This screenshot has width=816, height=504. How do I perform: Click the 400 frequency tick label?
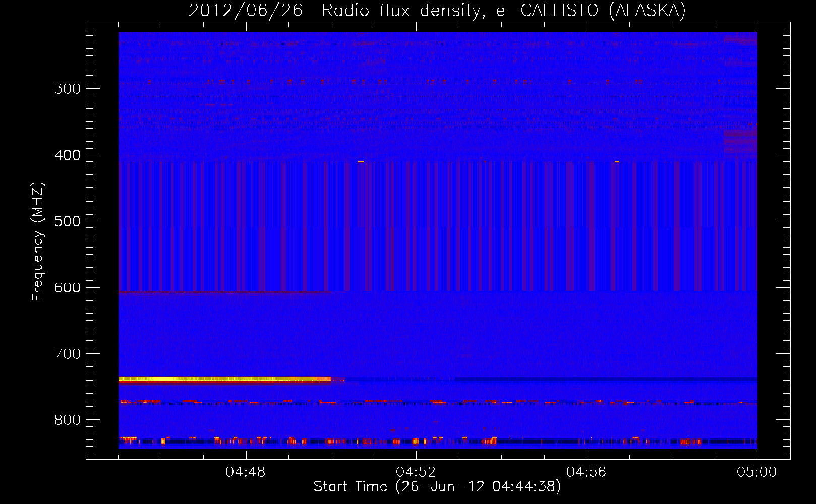point(68,155)
